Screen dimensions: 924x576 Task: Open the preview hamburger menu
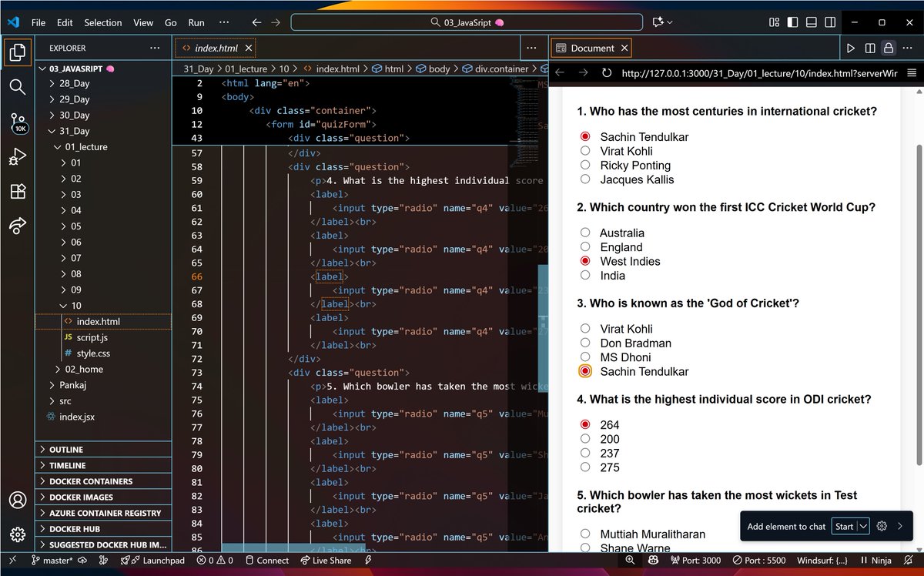click(912, 73)
